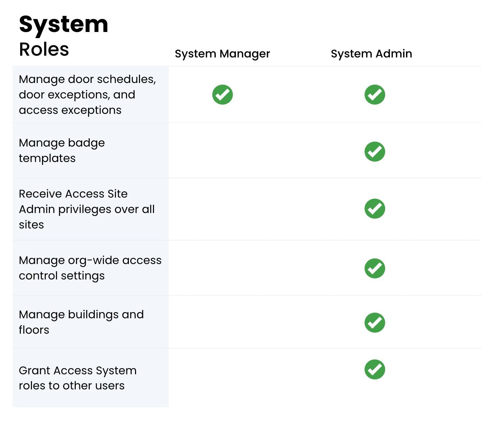
Task: Select the checkmark for Manage badge templates
Action: tap(374, 152)
